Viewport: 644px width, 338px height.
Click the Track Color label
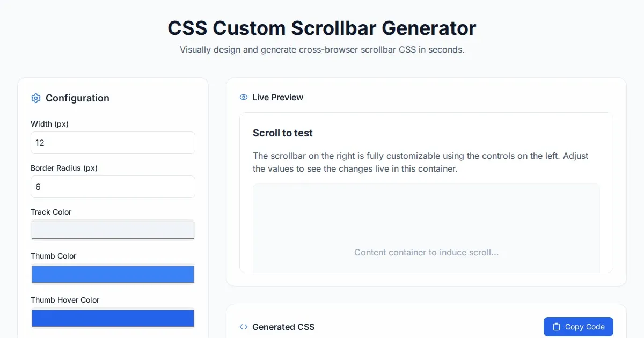tap(51, 212)
